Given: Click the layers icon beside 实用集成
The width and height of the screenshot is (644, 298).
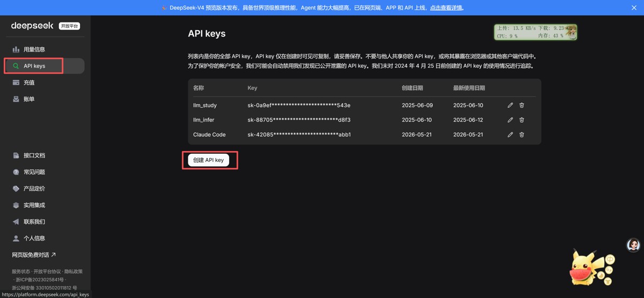Looking at the screenshot, I should coord(16,205).
